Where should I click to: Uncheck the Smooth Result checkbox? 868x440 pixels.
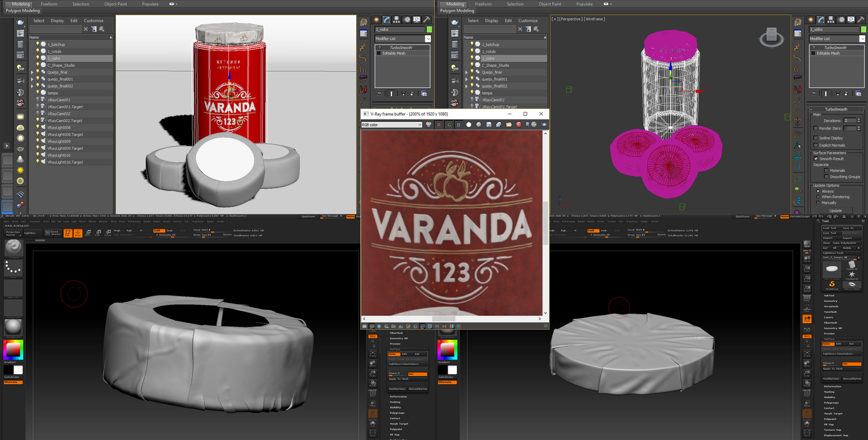click(816, 158)
